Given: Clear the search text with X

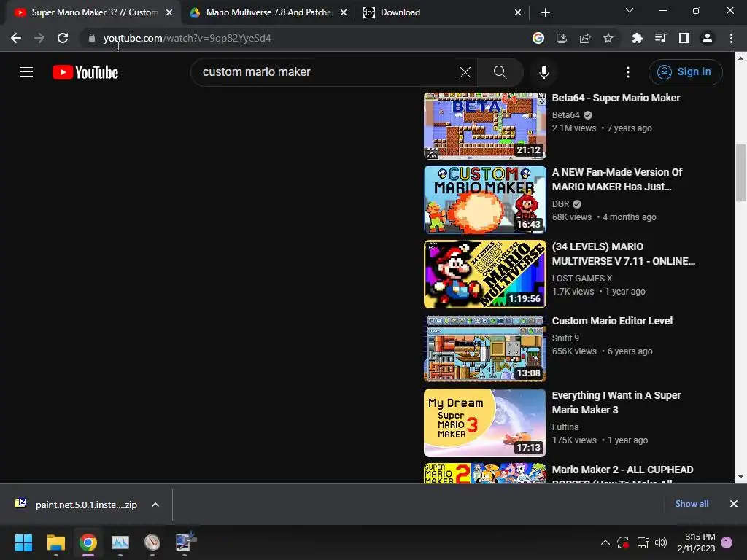Looking at the screenshot, I should (465, 72).
